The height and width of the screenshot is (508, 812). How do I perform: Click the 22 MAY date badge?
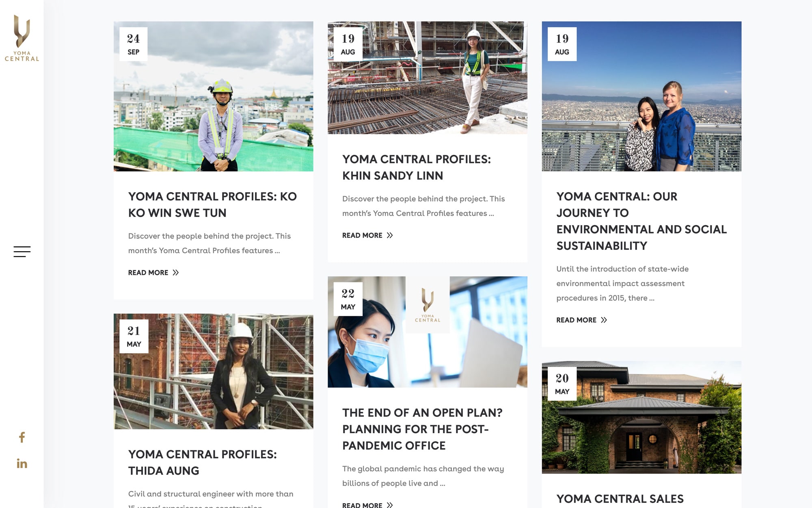click(x=348, y=299)
